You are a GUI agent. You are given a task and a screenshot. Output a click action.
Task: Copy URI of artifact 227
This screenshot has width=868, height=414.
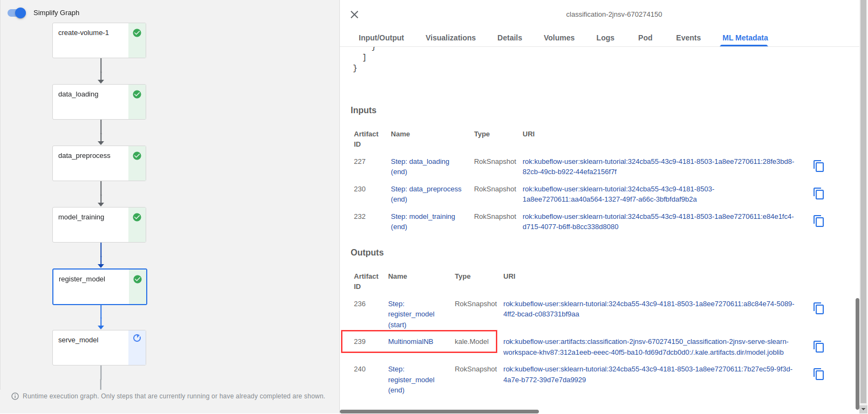pyautogui.click(x=818, y=166)
